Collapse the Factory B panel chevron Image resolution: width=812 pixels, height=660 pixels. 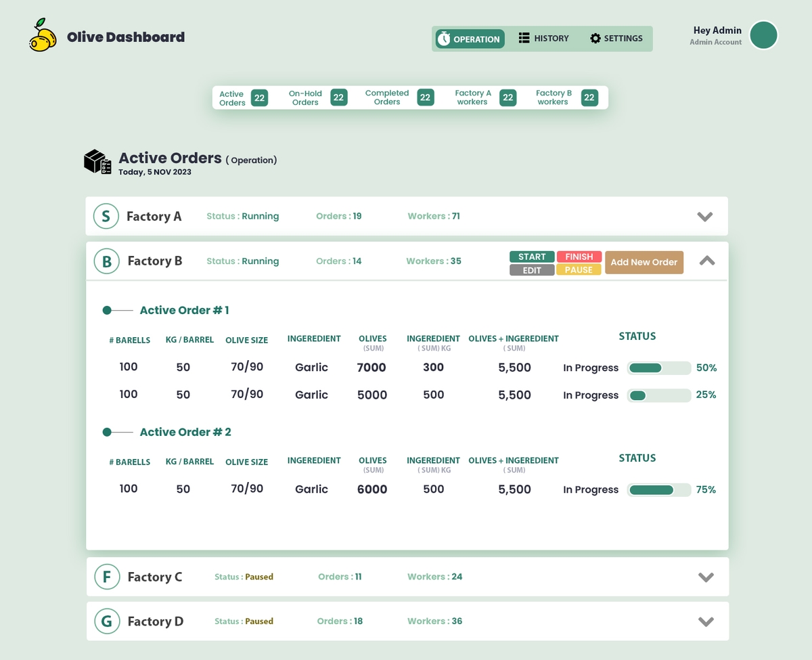706,261
